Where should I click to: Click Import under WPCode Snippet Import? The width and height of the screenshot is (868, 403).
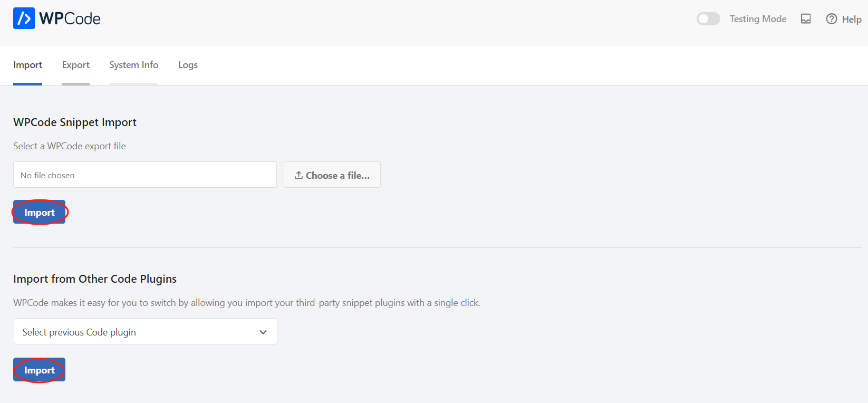(40, 212)
